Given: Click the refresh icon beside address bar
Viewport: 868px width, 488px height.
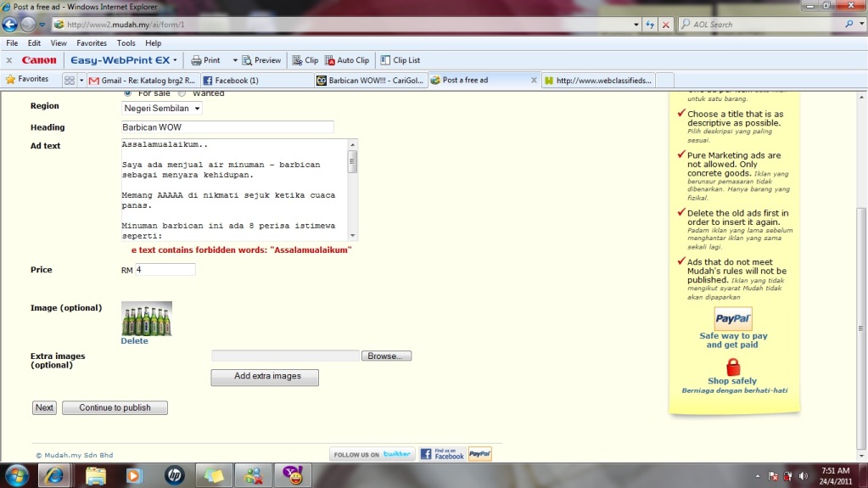Looking at the screenshot, I should tap(650, 25).
